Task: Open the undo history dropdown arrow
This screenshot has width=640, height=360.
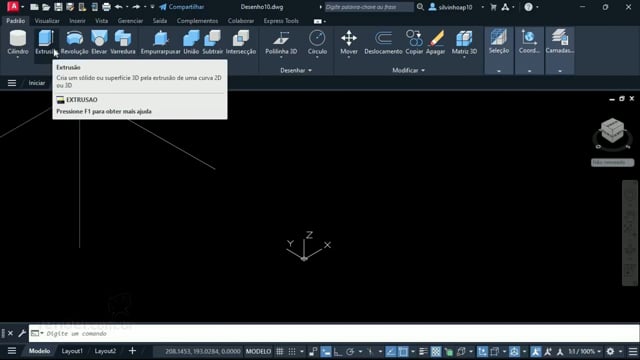Action: tap(127, 7)
